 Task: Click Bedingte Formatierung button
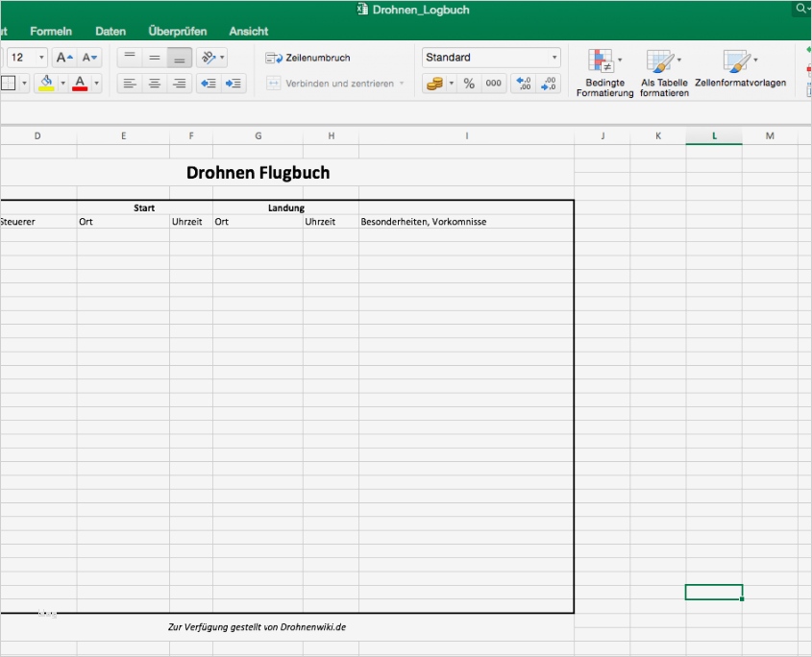[604, 73]
